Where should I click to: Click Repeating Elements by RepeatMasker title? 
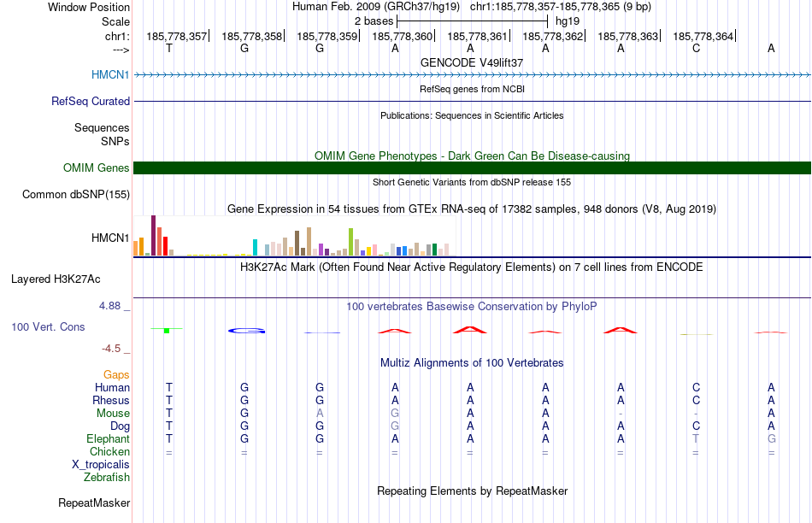(472, 491)
